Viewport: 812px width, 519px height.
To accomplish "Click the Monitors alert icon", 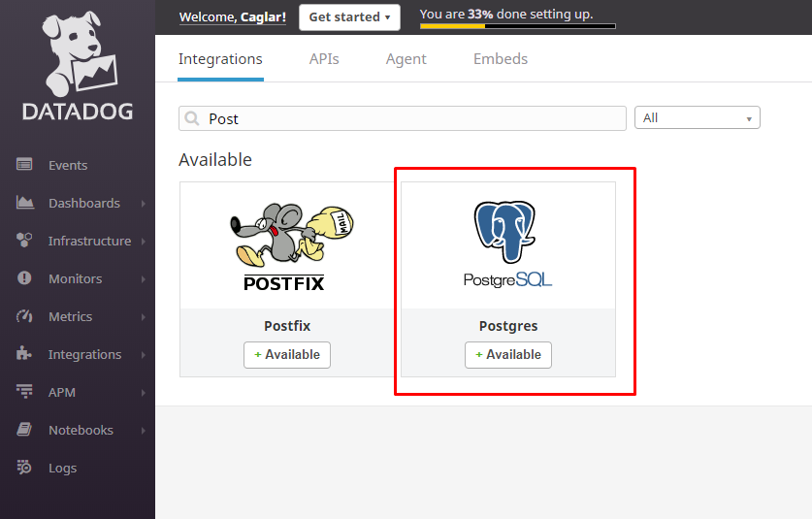I will click(24, 278).
